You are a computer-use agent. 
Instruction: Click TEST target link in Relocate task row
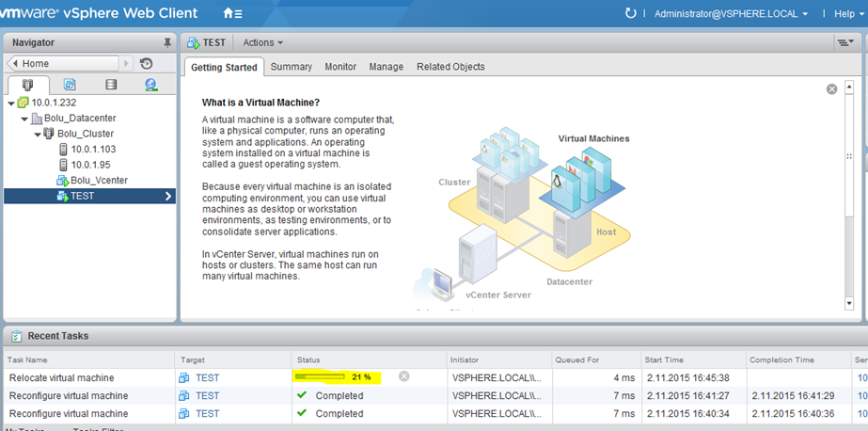tap(207, 377)
